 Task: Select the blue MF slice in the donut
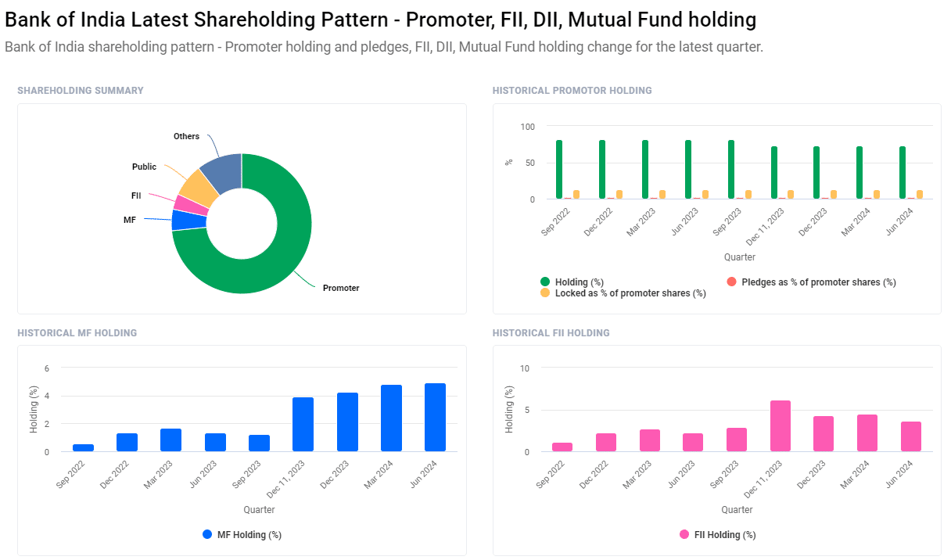tap(188, 220)
